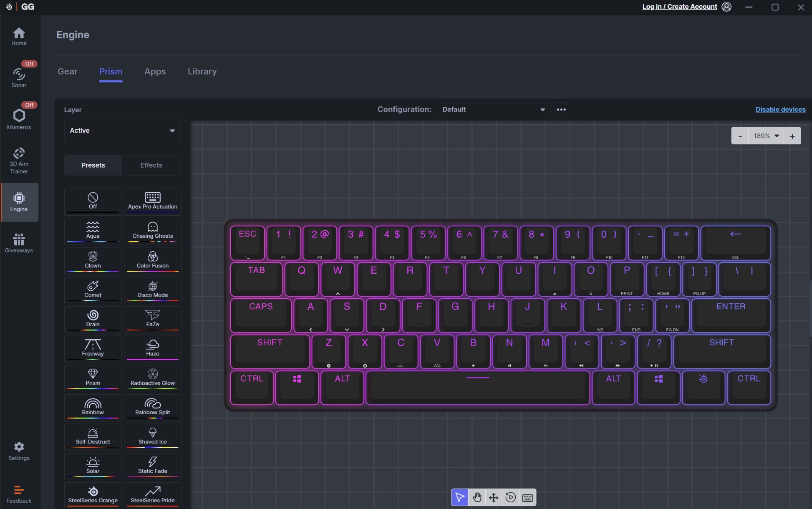Click the user account avatar icon

click(726, 7)
